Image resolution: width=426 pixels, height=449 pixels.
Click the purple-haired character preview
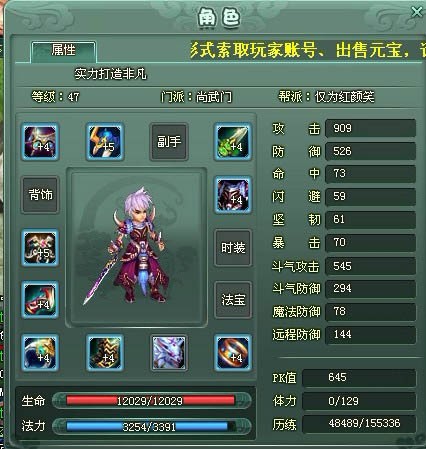coord(137,247)
